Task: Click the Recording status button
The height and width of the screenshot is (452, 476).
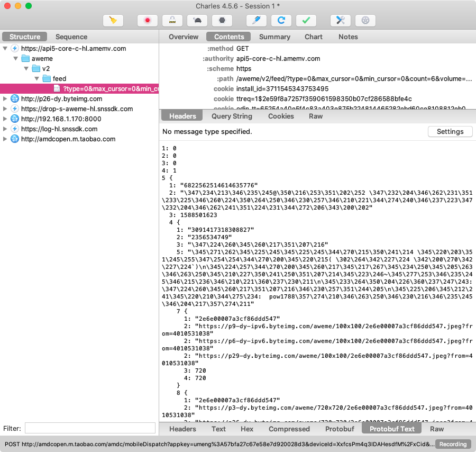Action: [x=453, y=444]
